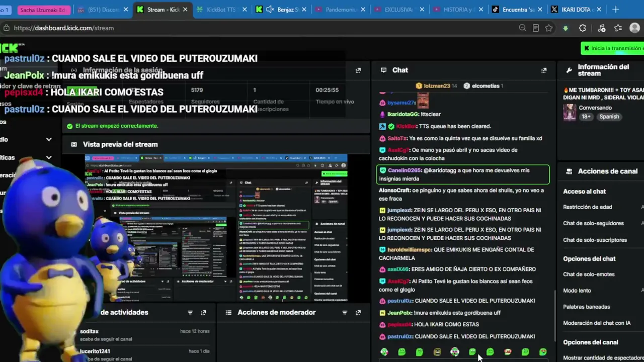The width and height of the screenshot is (644, 362).
Task: Open Moderación del chat con IA
Action: [x=597, y=323]
